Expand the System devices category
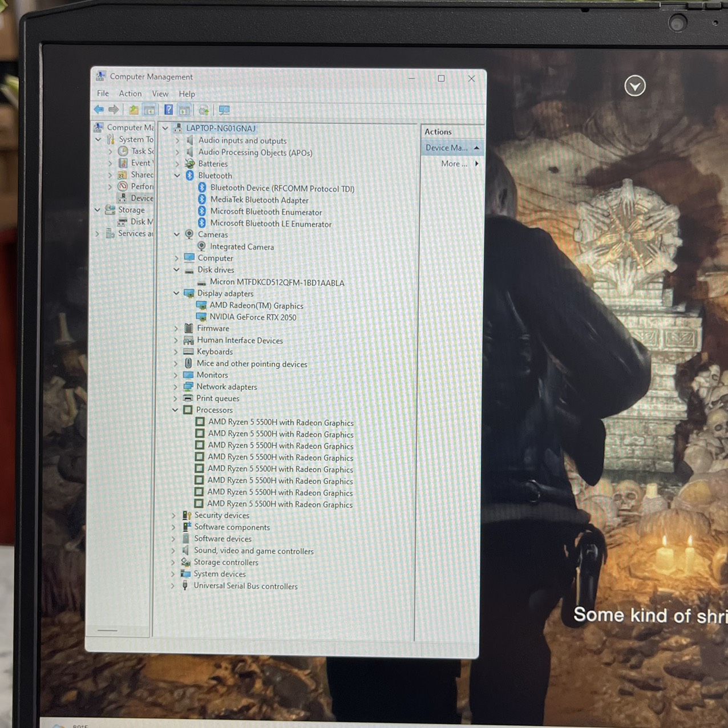The width and height of the screenshot is (728, 728). pos(173,574)
